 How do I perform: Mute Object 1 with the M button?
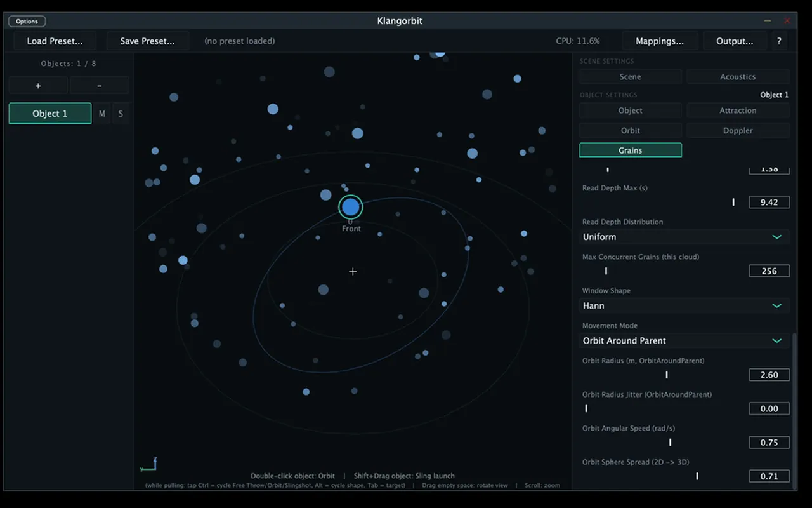pyautogui.click(x=102, y=114)
